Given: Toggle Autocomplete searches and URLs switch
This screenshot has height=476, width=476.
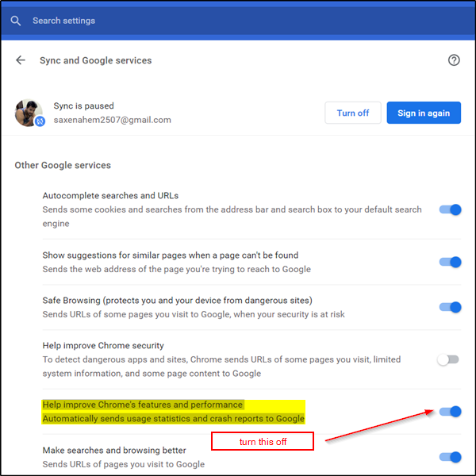Looking at the screenshot, I should (x=450, y=209).
